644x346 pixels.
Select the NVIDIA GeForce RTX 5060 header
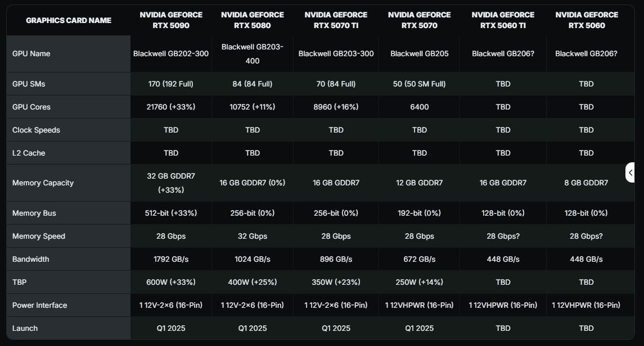pos(586,20)
